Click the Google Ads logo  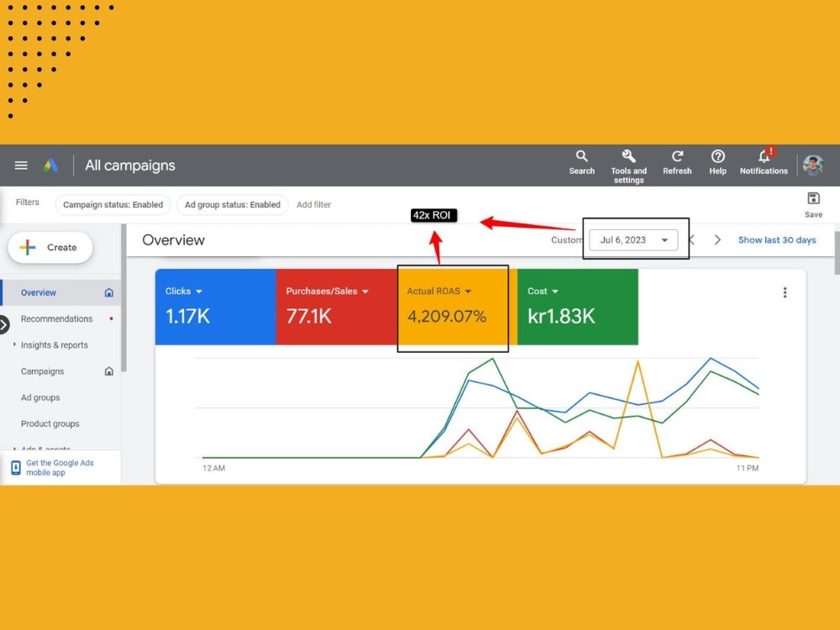tap(51, 165)
